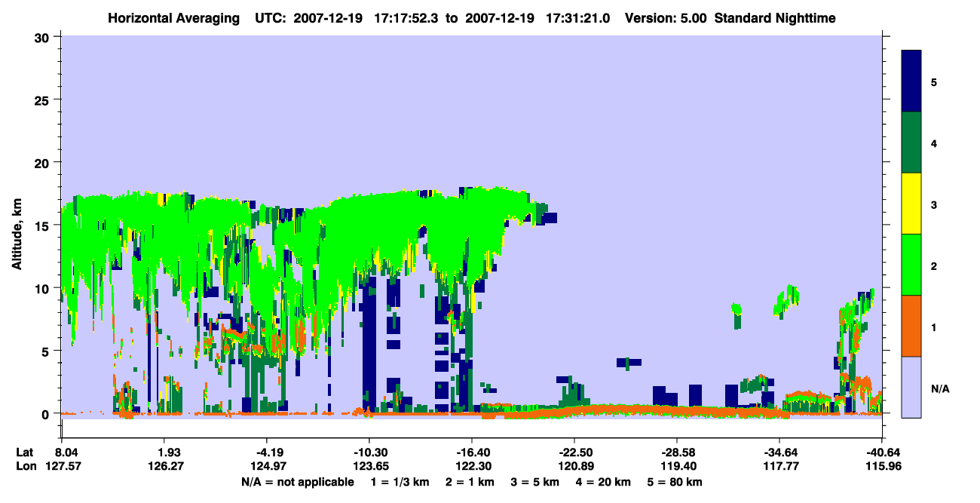Click legend text '2 = 1 km'
Screen dimensions: 980x503
point(470,482)
